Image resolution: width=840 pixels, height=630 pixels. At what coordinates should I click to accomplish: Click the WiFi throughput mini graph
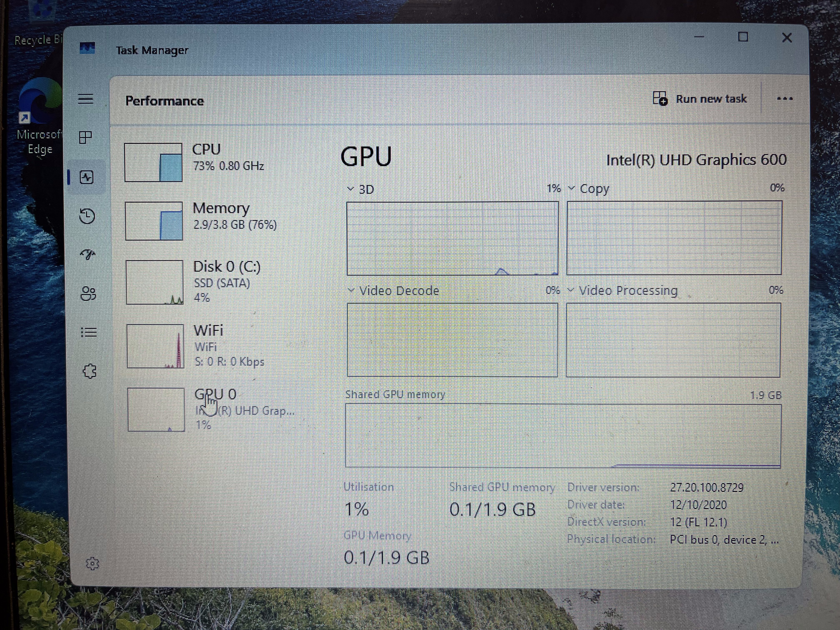point(155,346)
